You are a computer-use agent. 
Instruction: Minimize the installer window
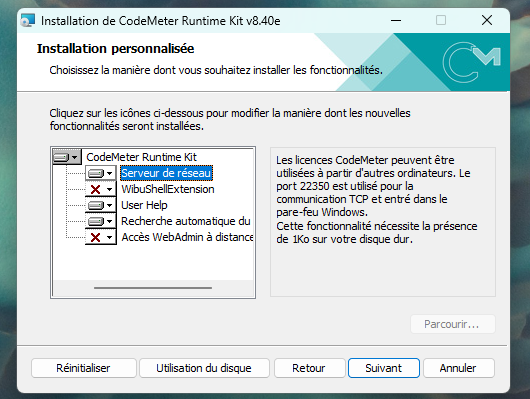pos(396,21)
